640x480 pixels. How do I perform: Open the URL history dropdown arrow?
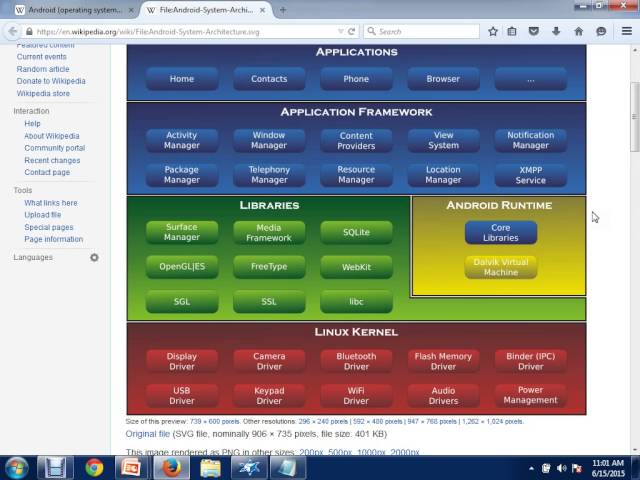pos(340,31)
